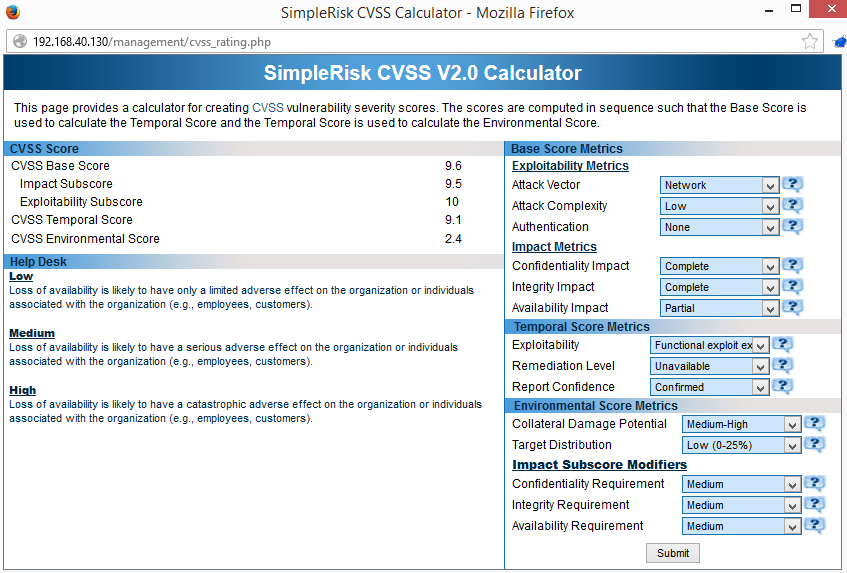Click the CVSS Temporal Score value 9.1
This screenshot has height=573, width=847.
click(453, 220)
